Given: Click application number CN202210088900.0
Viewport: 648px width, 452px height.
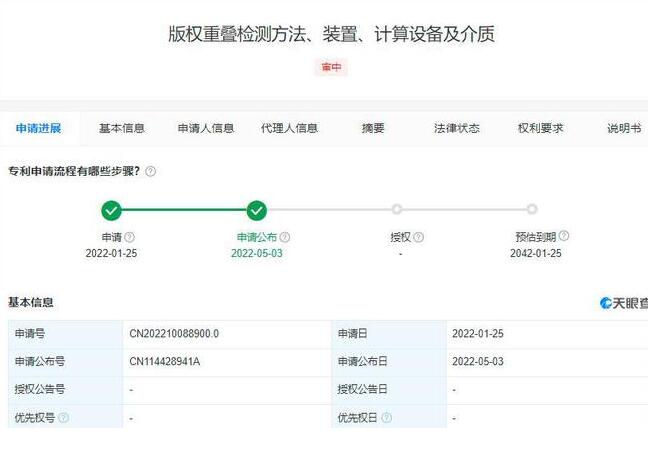Looking at the screenshot, I should pyautogui.click(x=174, y=333).
